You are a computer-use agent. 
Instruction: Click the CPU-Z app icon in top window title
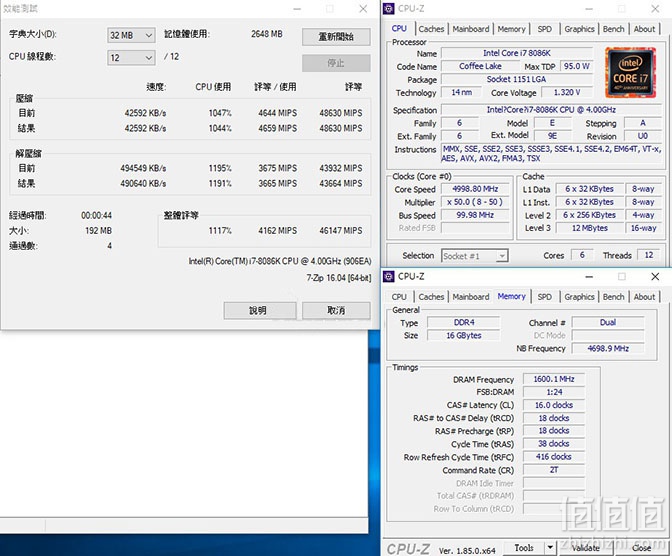388,9
